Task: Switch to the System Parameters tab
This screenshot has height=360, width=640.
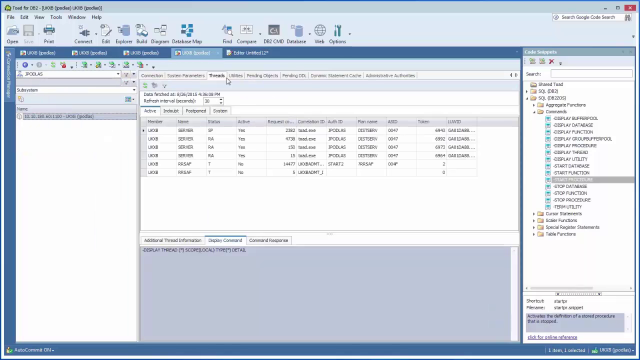Action: (x=186, y=76)
